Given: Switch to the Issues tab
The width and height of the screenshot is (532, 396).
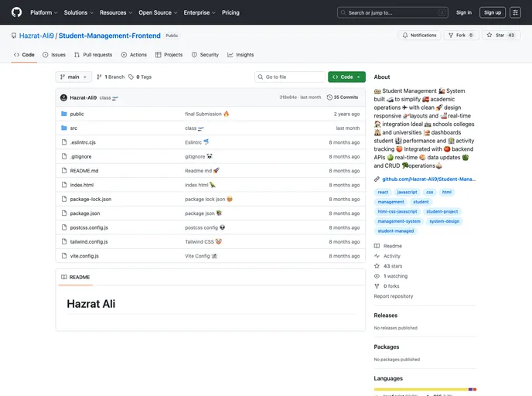Looking at the screenshot, I should point(54,55).
